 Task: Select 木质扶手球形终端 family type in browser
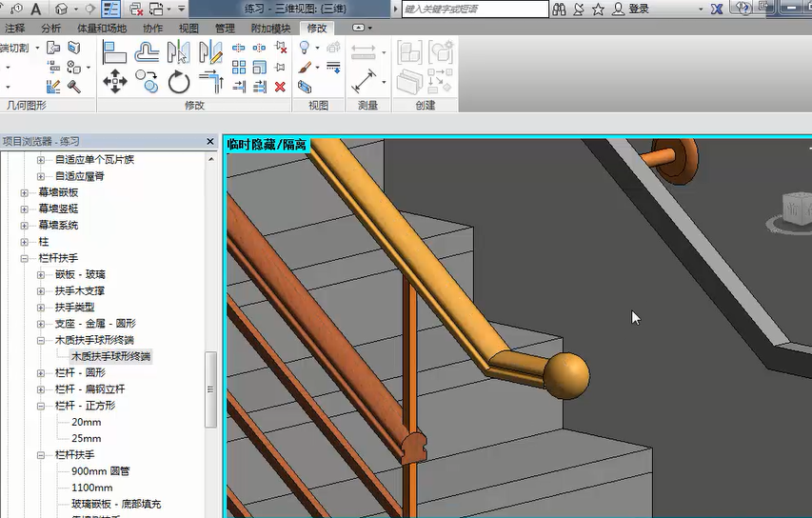tap(110, 356)
